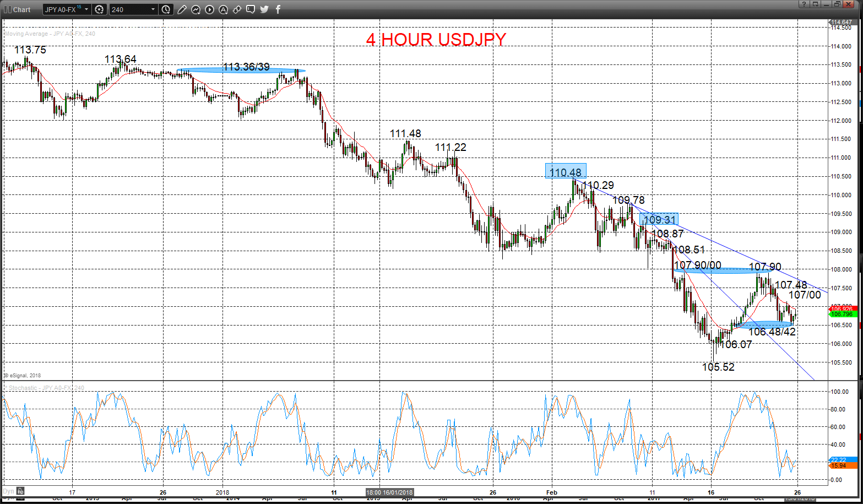This screenshot has width=863, height=504.
Task: Select the 113.36/39 blue ellipse marker
Action: pyautogui.click(x=241, y=70)
